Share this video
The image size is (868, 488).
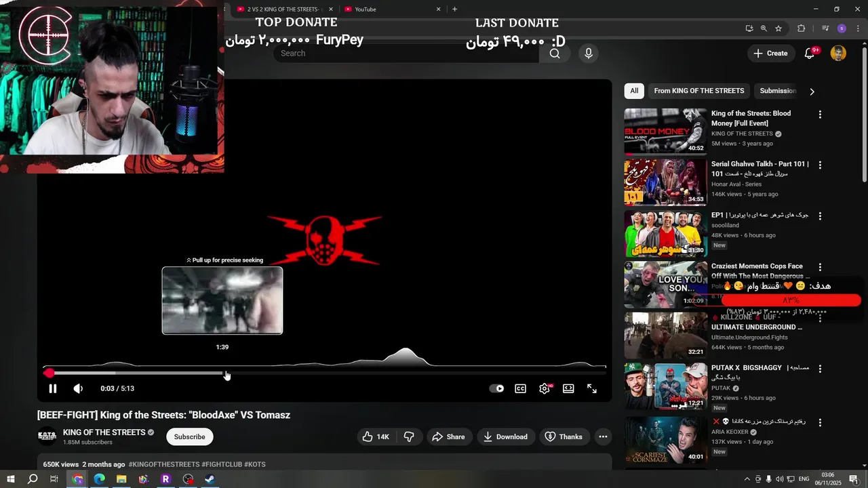point(448,436)
